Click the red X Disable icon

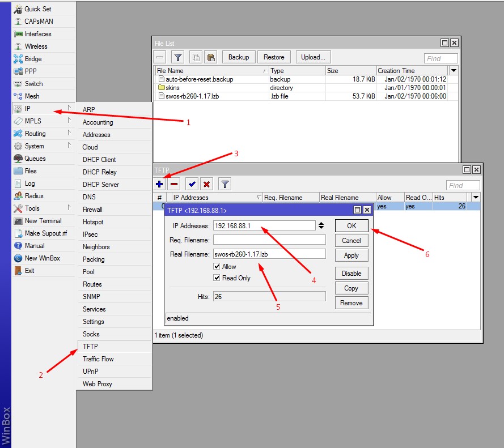pyautogui.click(x=206, y=184)
